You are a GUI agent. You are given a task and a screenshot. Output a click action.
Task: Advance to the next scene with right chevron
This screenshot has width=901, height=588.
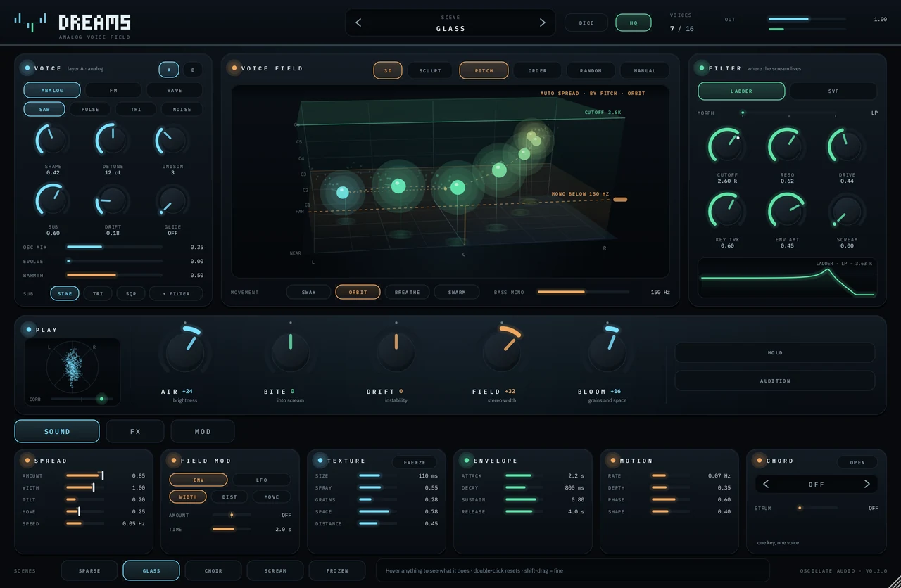point(542,23)
